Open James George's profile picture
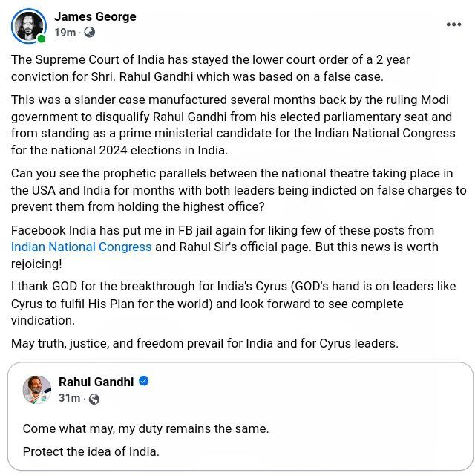 [28, 25]
